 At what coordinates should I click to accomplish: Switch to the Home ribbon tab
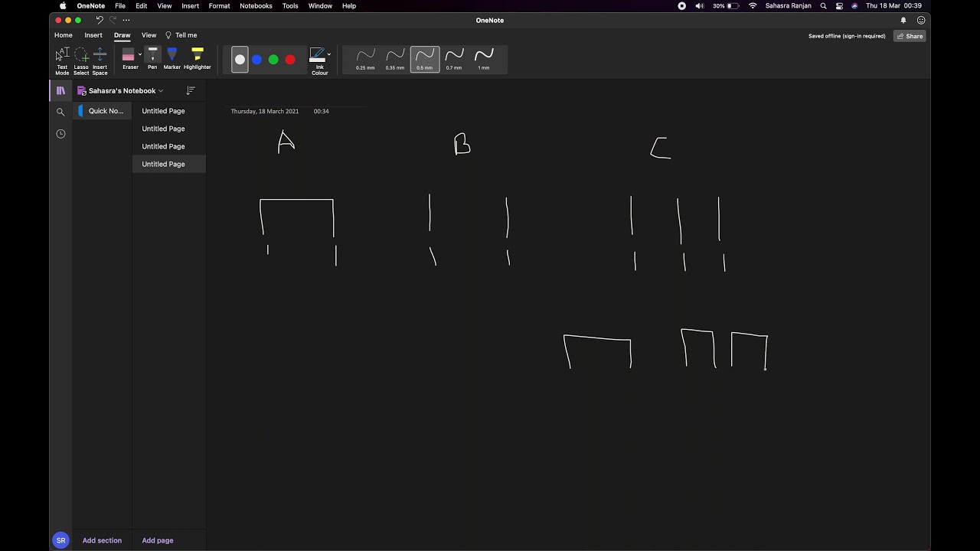click(x=64, y=35)
